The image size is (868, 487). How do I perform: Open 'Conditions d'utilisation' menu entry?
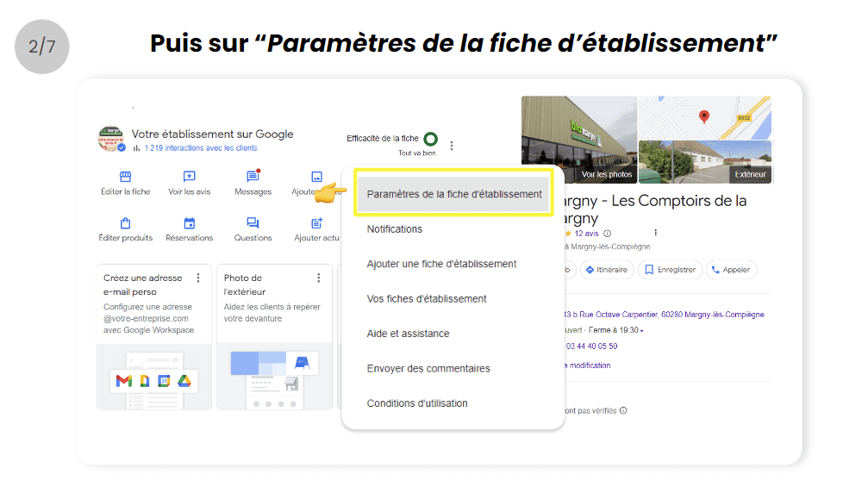tap(417, 403)
